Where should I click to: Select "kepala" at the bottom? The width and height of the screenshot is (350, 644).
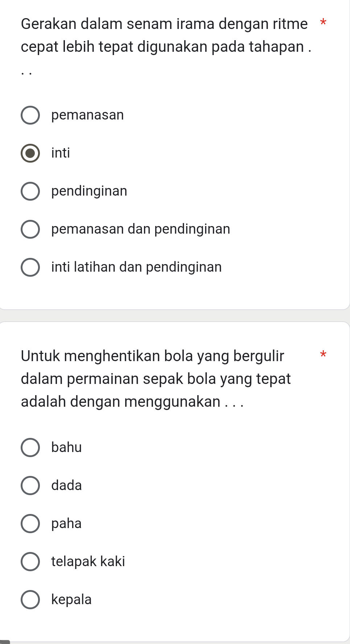(x=30, y=600)
